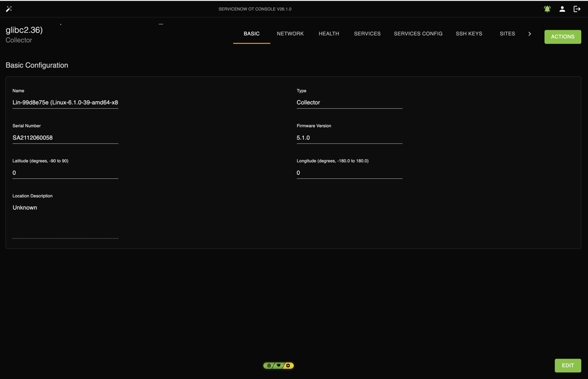Switch to the Basic tab

coord(252,34)
